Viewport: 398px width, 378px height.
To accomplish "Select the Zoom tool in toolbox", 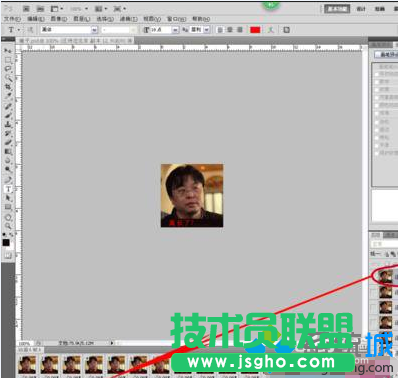I will click(8, 226).
